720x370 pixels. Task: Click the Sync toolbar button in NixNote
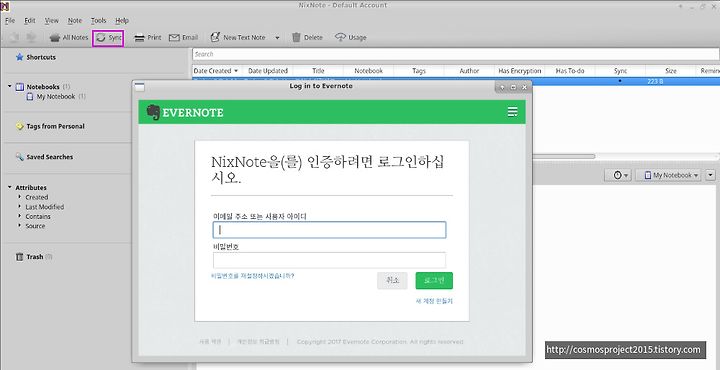pos(108,38)
